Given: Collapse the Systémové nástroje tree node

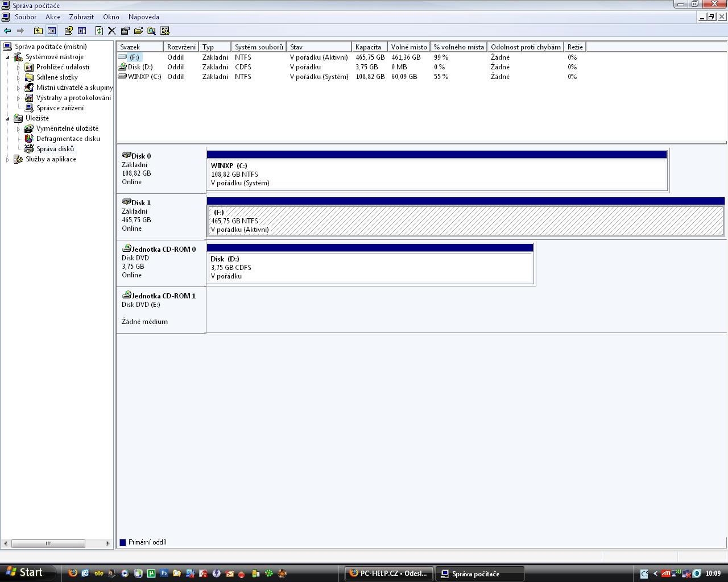Looking at the screenshot, I should pyautogui.click(x=8, y=57).
